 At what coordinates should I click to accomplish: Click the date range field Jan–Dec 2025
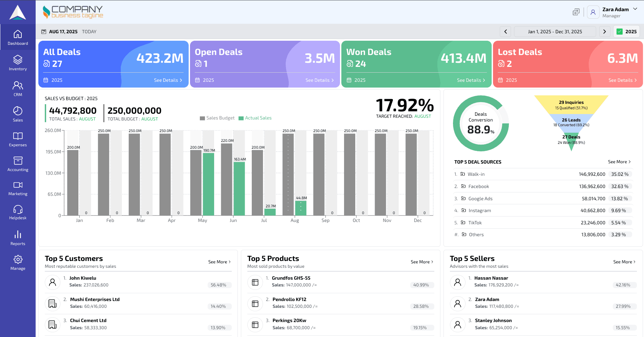555,32
